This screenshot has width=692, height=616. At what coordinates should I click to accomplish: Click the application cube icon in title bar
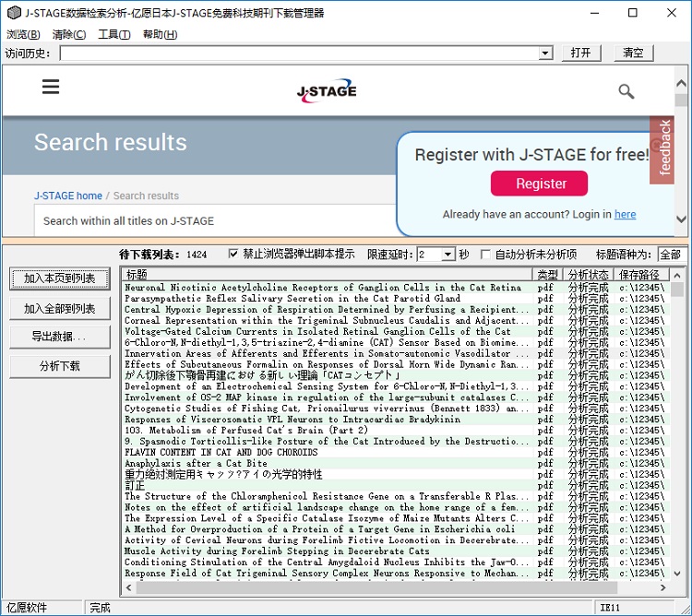coord(14,13)
